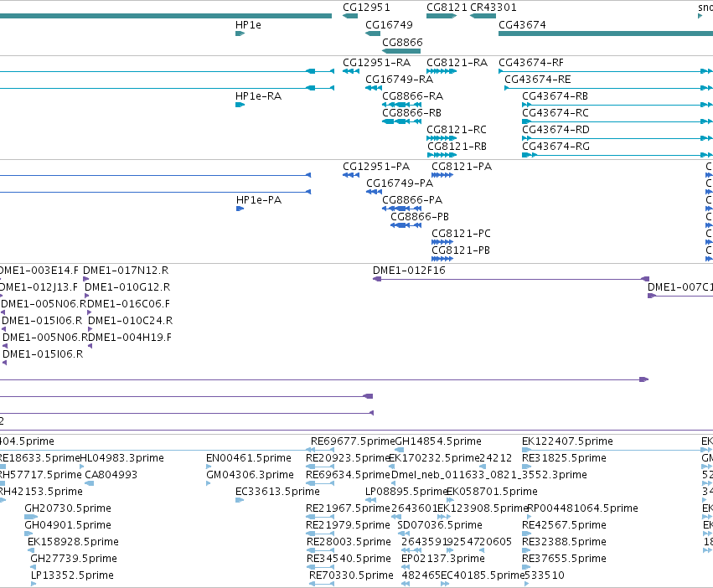Click the CG12951-PA protein feature
Viewport: 713px width, 588px height.
351,175
